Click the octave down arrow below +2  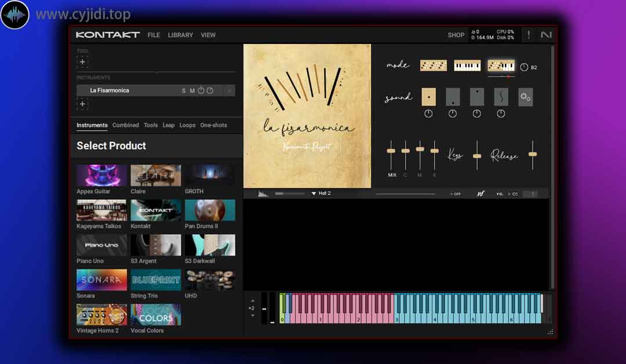point(252,316)
